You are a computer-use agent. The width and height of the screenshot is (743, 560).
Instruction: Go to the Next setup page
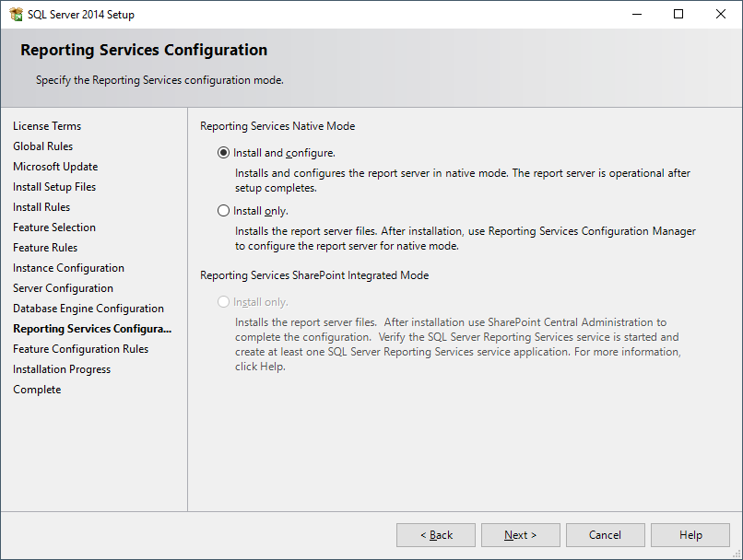click(x=520, y=535)
